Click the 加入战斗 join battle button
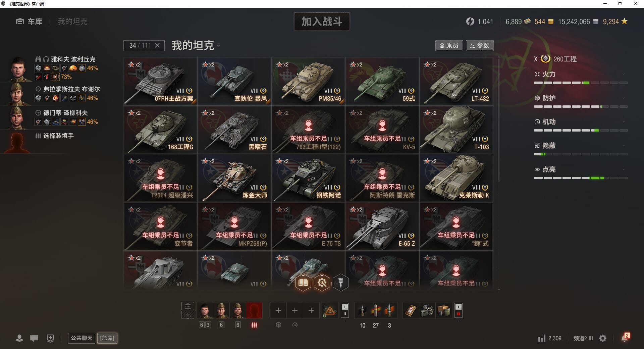Viewport: 644px width, 349px height. pyautogui.click(x=322, y=21)
